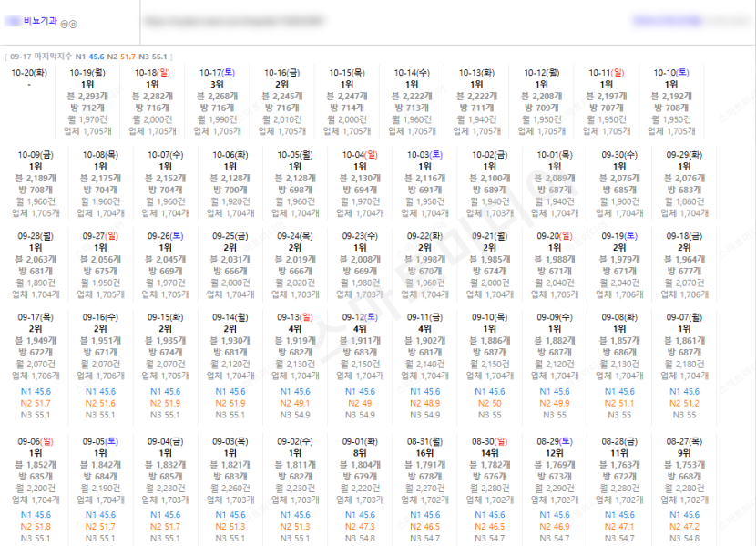Select the 10-11(일) date header
The height and width of the screenshot is (546, 756).
607,73
